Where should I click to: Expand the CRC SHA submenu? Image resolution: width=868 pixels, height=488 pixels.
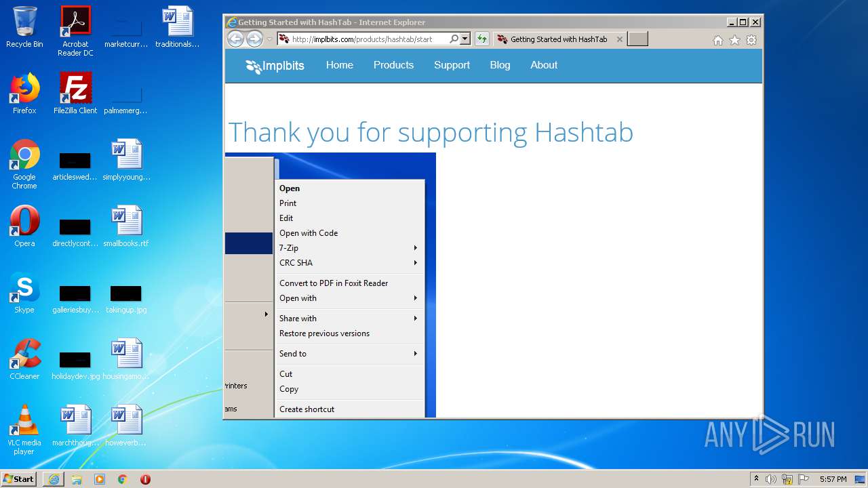pyautogui.click(x=349, y=263)
